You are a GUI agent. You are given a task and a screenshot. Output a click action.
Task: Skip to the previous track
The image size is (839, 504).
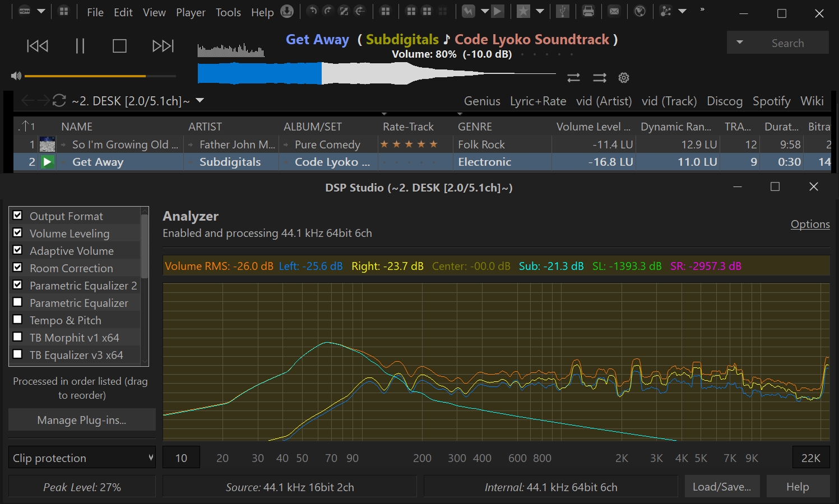click(x=38, y=46)
